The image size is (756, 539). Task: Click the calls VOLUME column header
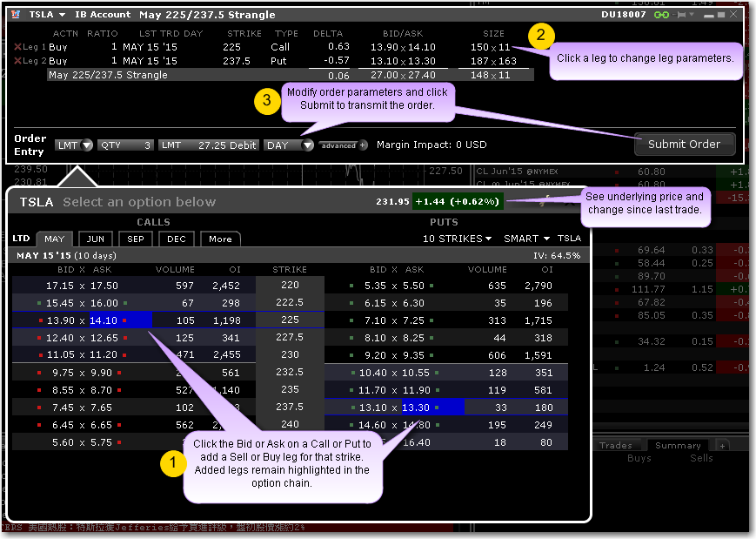pyautogui.click(x=175, y=269)
